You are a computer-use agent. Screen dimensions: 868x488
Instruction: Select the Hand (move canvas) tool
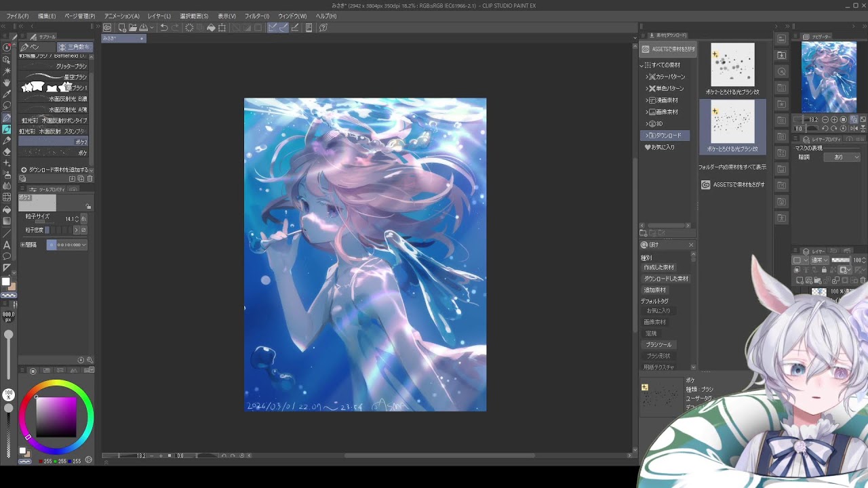pyautogui.click(x=7, y=82)
